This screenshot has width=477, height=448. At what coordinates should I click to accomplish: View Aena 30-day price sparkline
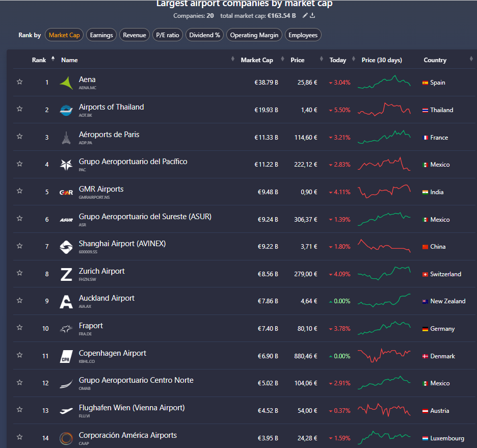tap(384, 82)
